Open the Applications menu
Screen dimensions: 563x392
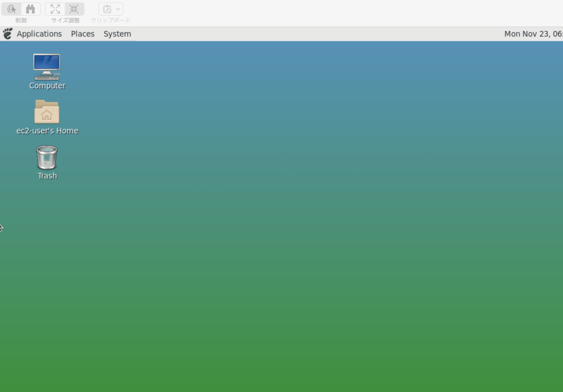(x=39, y=34)
